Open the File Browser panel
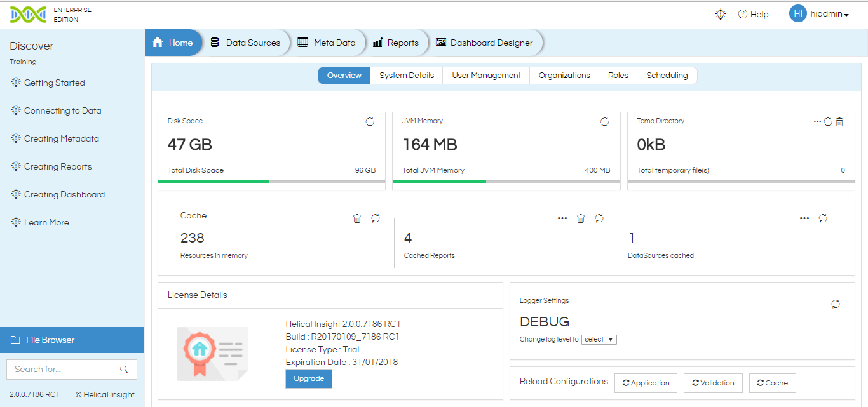The image size is (868, 407). click(x=72, y=340)
